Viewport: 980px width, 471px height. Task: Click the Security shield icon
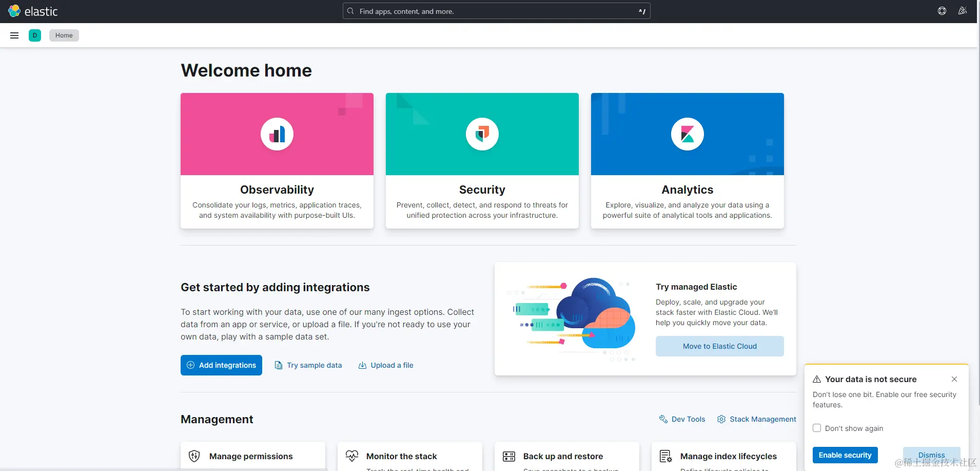482,134
